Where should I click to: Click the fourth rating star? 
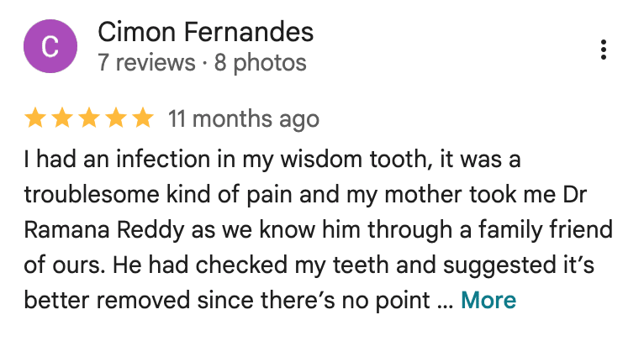point(116,118)
